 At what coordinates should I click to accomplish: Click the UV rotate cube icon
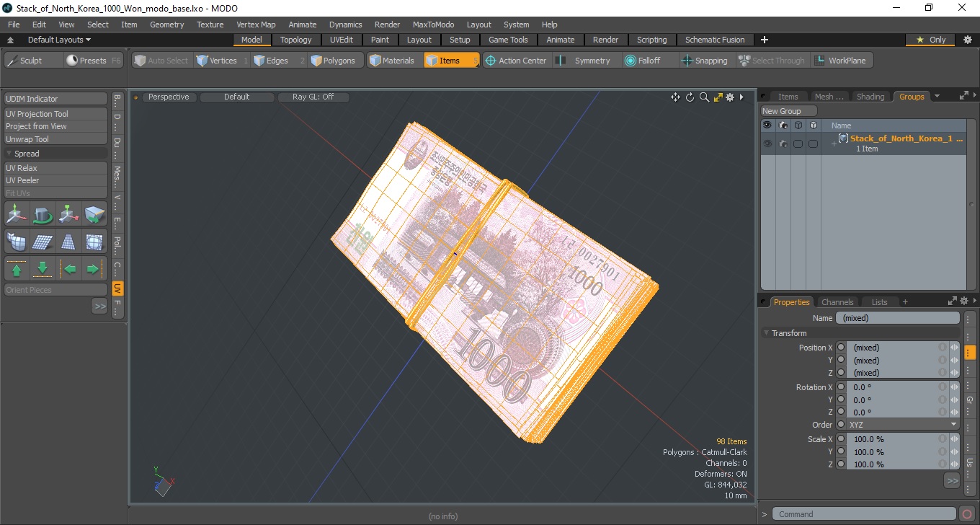43,214
